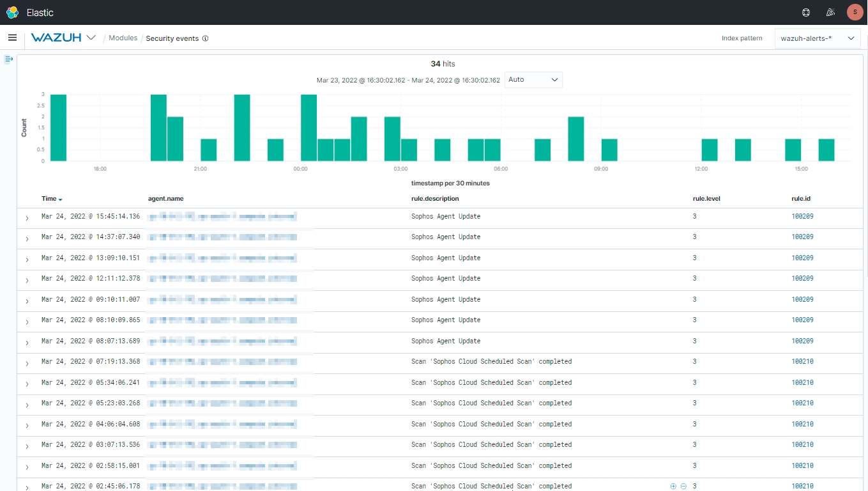Click the tall bar after 21:00
This screenshot has width=868, height=491.
(242, 128)
